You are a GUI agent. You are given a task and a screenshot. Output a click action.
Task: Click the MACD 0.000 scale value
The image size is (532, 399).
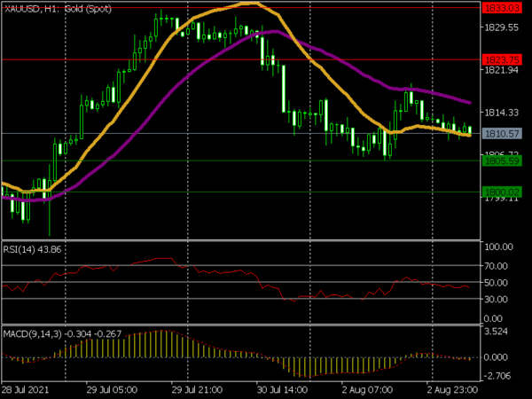pos(496,357)
